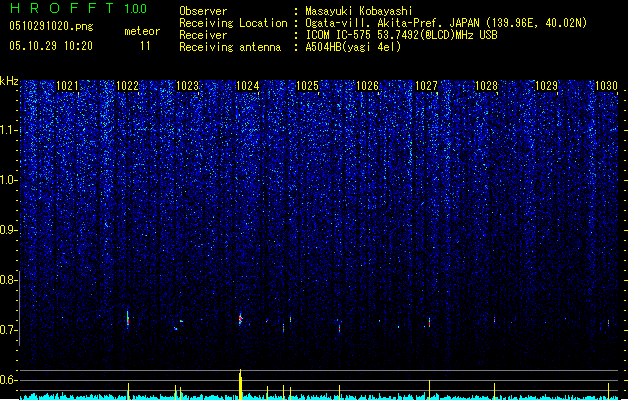Click the Receiving antenna label
Viewport: 629px width, 400px height.
230,47
